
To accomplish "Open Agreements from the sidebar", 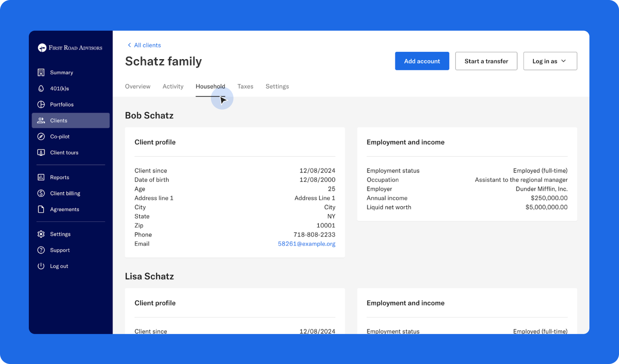I will [64, 209].
